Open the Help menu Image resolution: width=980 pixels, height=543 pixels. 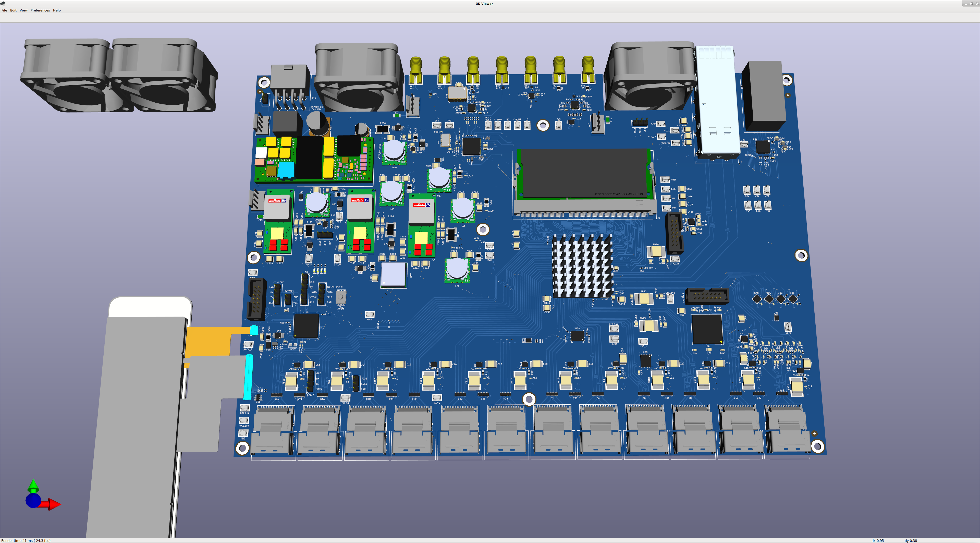pyautogui.click(x=57, y=10)
